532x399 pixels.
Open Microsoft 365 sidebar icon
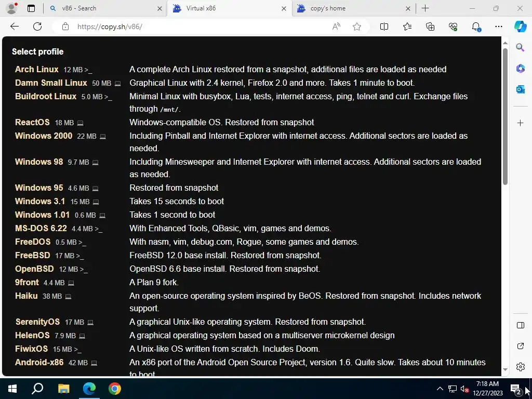tap(520, 68)
